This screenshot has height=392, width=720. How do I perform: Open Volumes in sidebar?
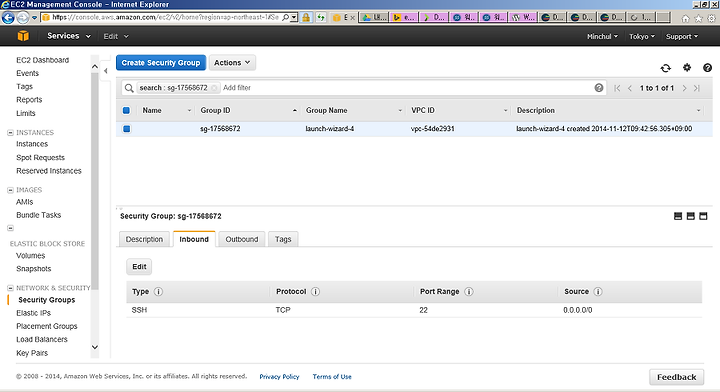tap(30, 256)
